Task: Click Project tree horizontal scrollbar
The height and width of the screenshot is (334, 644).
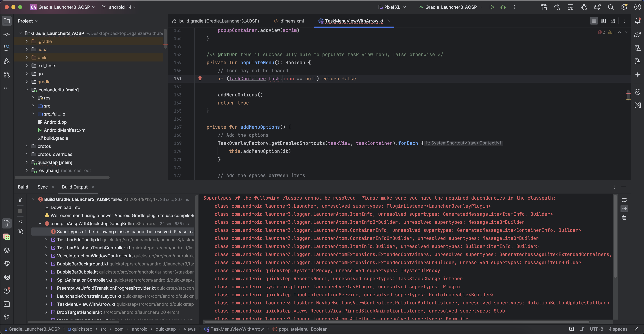Action: pyautogui.click(x=62, y=177)
